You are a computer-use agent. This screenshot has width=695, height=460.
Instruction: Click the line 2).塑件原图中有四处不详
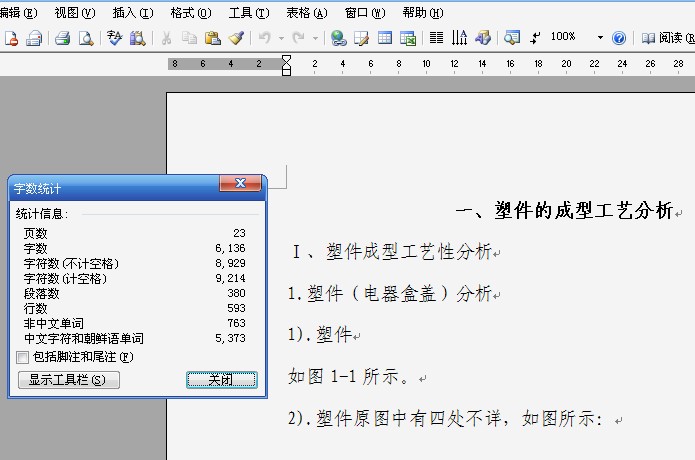click(445, 418)
